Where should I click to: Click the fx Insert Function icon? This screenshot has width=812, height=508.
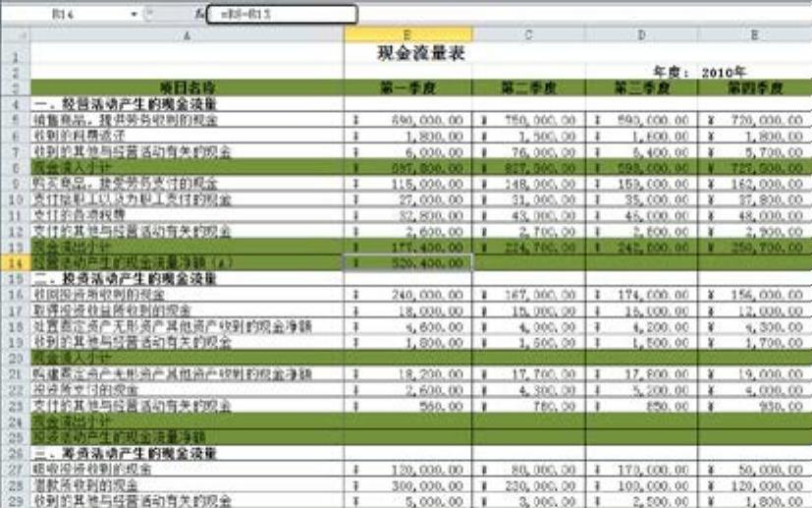click(200, 14)
